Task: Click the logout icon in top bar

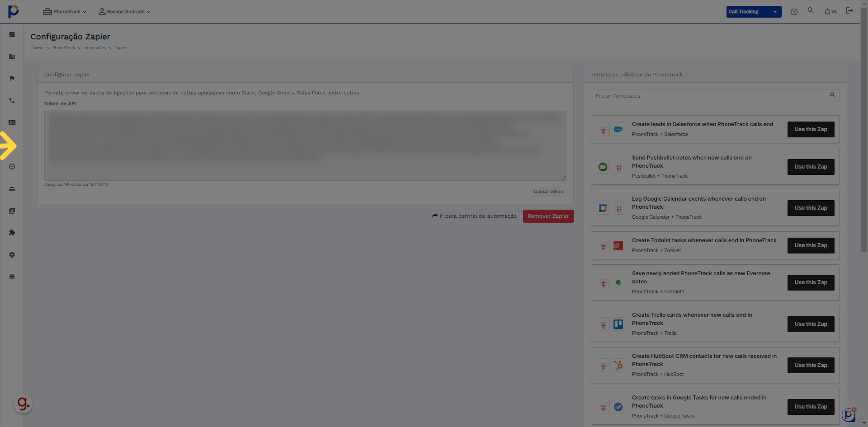Action: (x=849, y=10)
